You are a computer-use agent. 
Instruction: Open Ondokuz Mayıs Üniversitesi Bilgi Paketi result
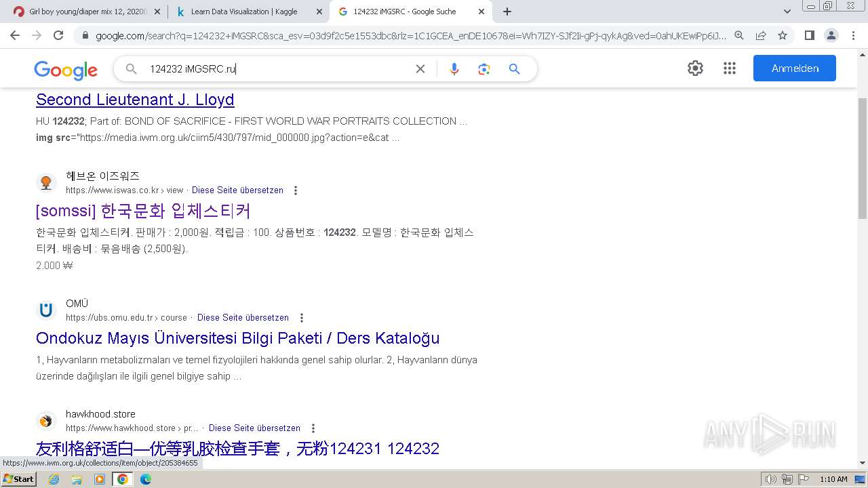click(x=237, y=338)
